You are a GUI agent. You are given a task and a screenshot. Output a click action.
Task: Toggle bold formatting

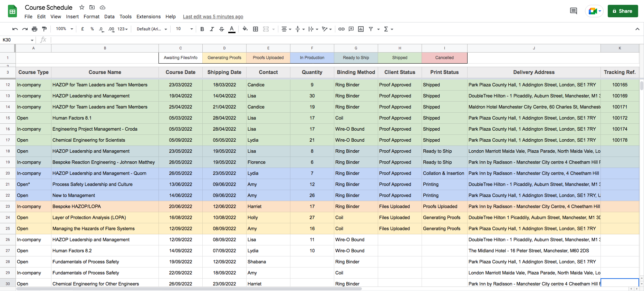[x=202, y=29]
